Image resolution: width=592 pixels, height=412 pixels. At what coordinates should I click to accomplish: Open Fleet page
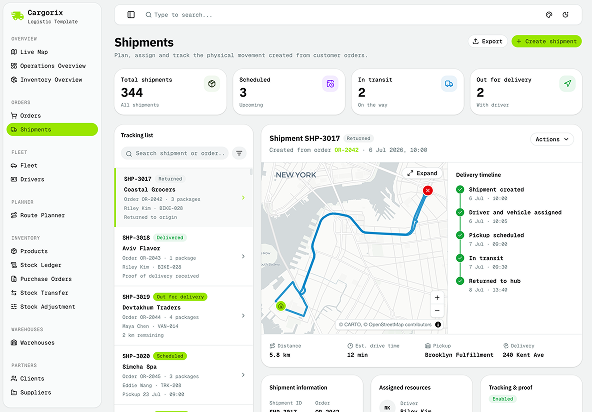(52, 165)
